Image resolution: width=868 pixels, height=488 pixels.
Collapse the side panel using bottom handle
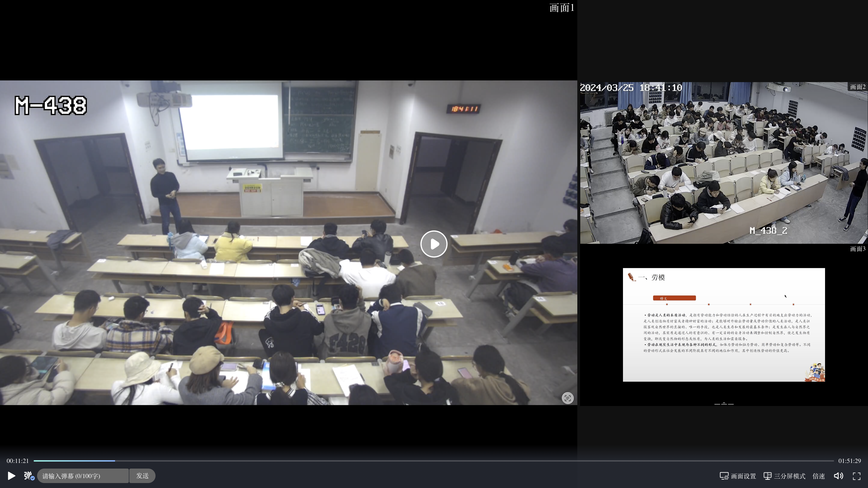724,404
